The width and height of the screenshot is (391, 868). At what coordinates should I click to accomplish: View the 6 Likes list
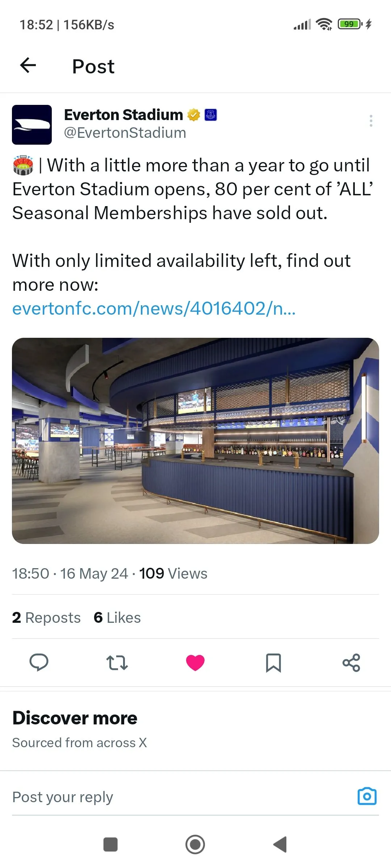point(117,618)
